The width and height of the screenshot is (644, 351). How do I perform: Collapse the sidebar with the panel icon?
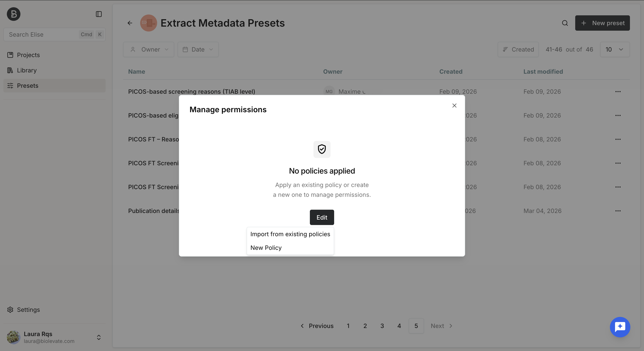click(x=99, y=14)
